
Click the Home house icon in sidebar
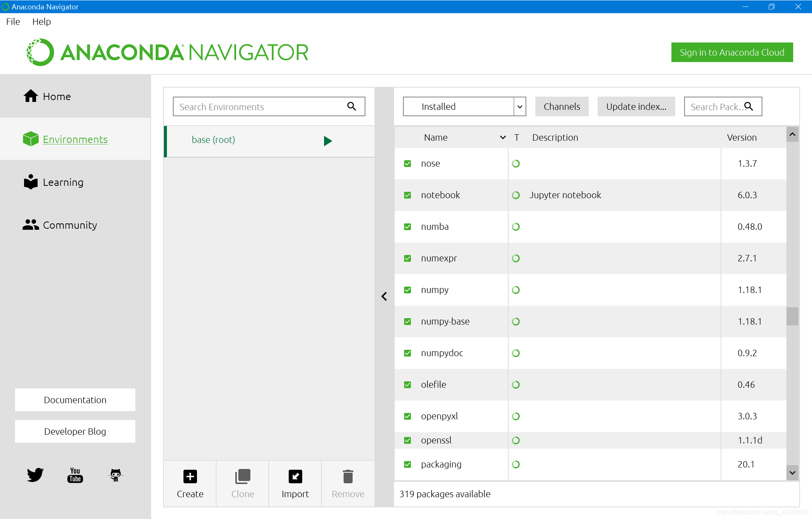[x=31, y=96]
